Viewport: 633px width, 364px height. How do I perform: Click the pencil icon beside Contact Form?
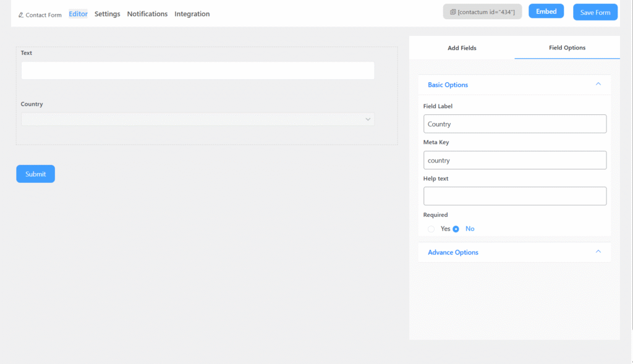click(x=21, y=15)
